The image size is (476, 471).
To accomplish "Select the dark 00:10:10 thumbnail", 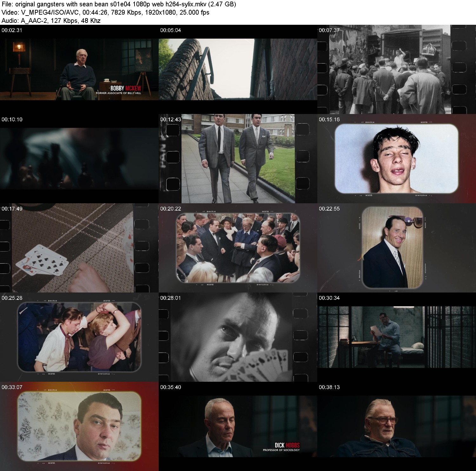I will 79,159.
